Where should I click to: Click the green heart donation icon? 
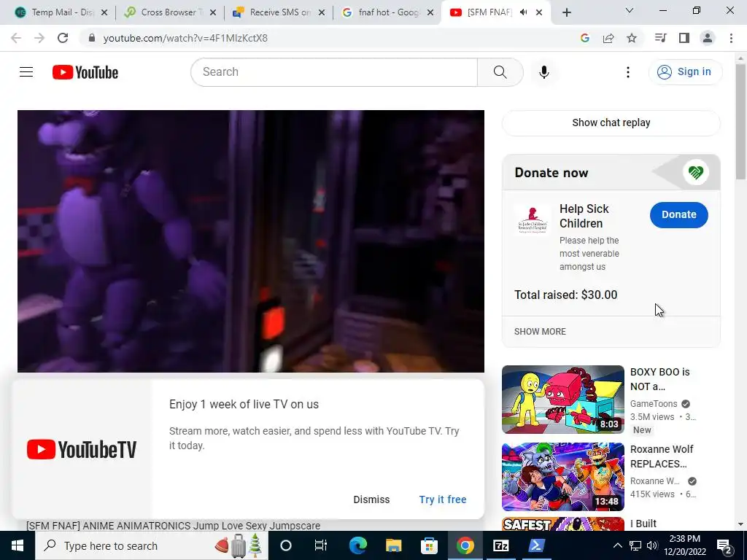click(x=695, y=172)
